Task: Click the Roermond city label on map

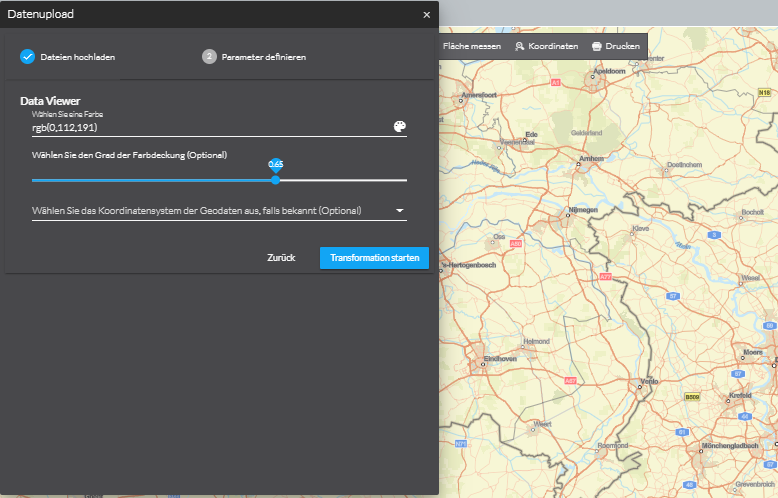Action: (613, 445)
